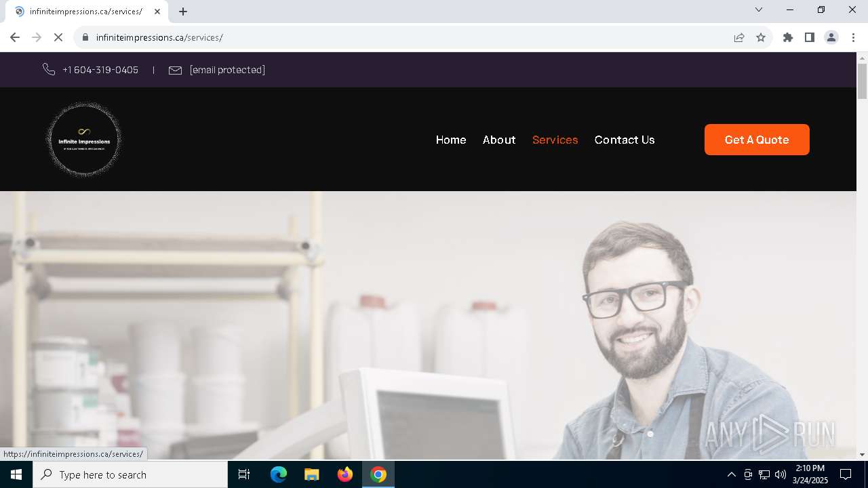This screenshot has width=868, height=488.
Task: Open the [email protected] link
Action: coord(227,70)
